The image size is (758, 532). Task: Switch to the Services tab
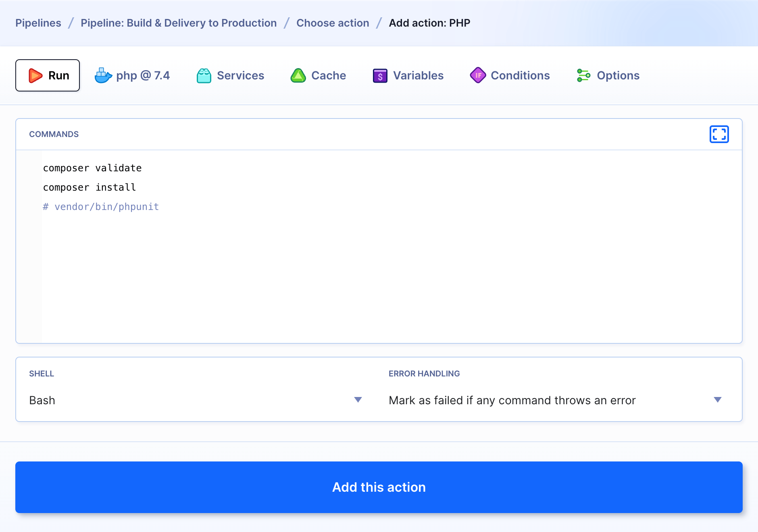(230, 75)
